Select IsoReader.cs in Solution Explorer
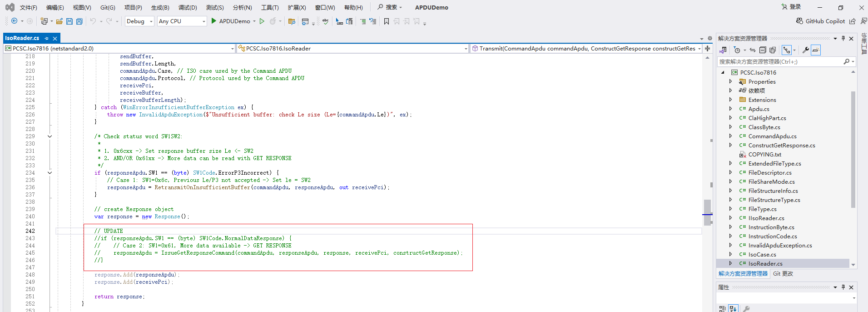Screen dimensions: 868x312 (x=765, y=263)
